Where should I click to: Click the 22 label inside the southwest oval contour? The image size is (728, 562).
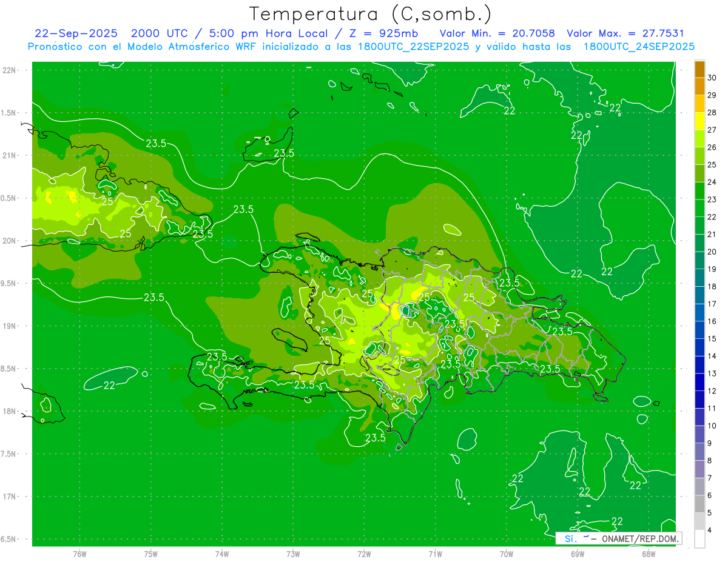[109, 385]
